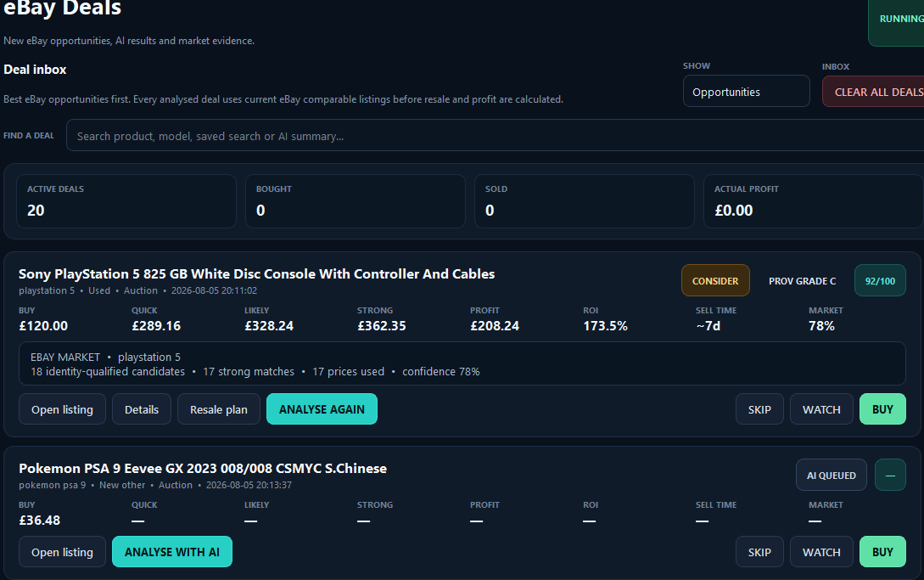The image size is (924, 580).
Task: Click the Consider badge on PlayStation deal
Action: pyautogui.click(x=715, y=280)
